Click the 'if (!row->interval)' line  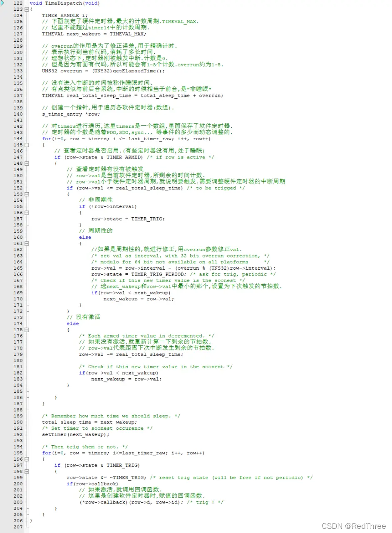(108, 206)
